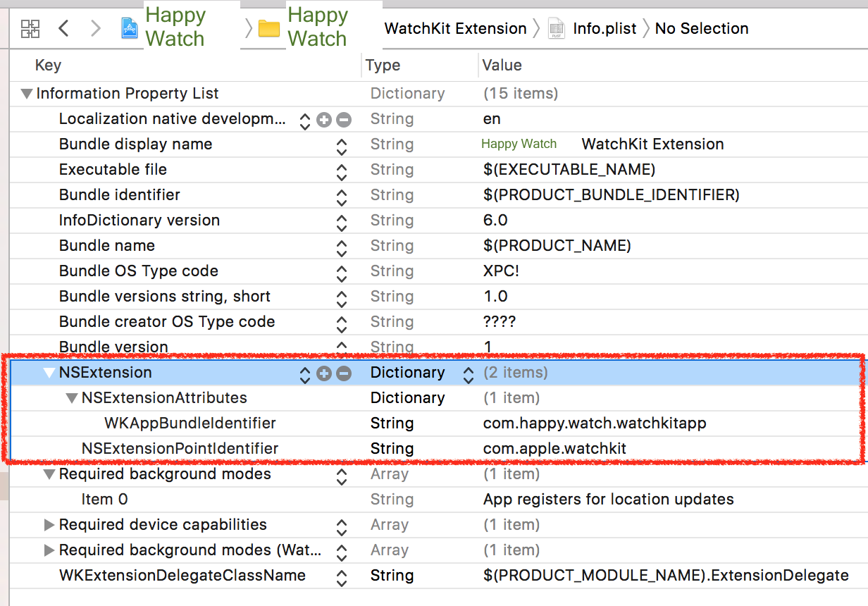Collapse the NSExtensionAttributes dictionary

pos(72,398)
